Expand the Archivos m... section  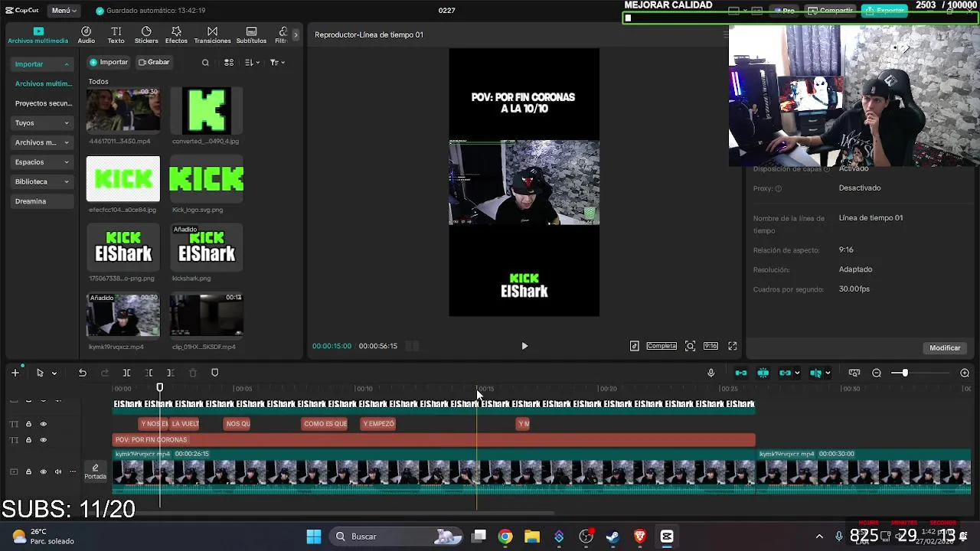tap(42, 142)
